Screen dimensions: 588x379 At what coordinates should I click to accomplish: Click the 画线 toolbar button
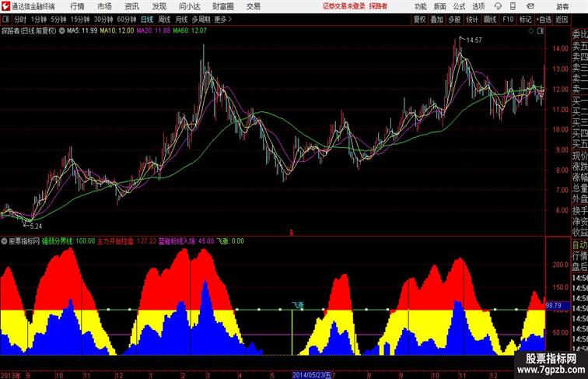(490, 19)
